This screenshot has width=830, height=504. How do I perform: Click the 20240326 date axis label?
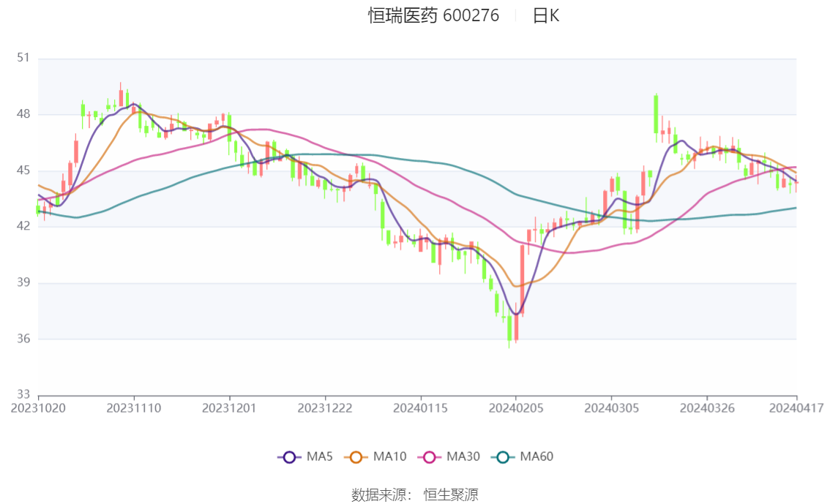tap(707, 408)
